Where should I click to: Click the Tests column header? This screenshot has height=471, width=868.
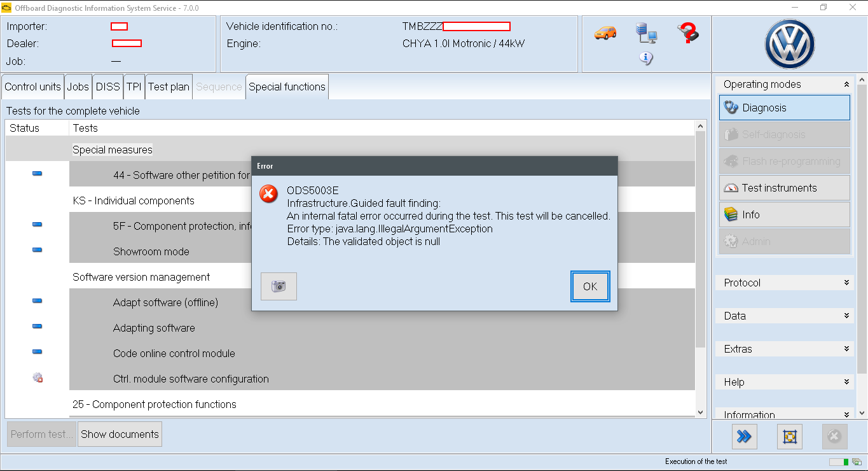[x=382, y=128]
